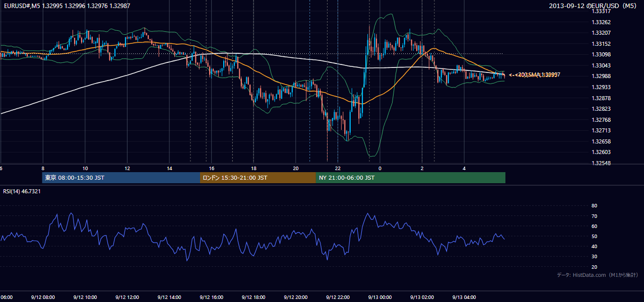644x302 pixels.
Task: Click the 1.32603 price axis label
Action: 601,152
